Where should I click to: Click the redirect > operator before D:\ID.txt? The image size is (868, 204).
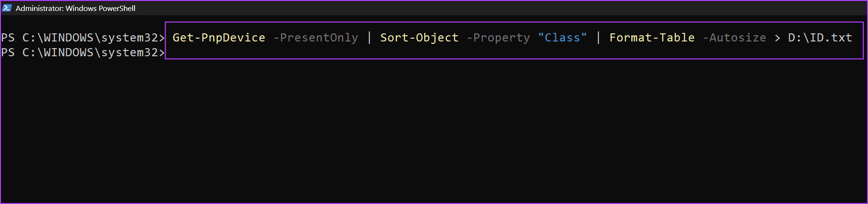777,38
